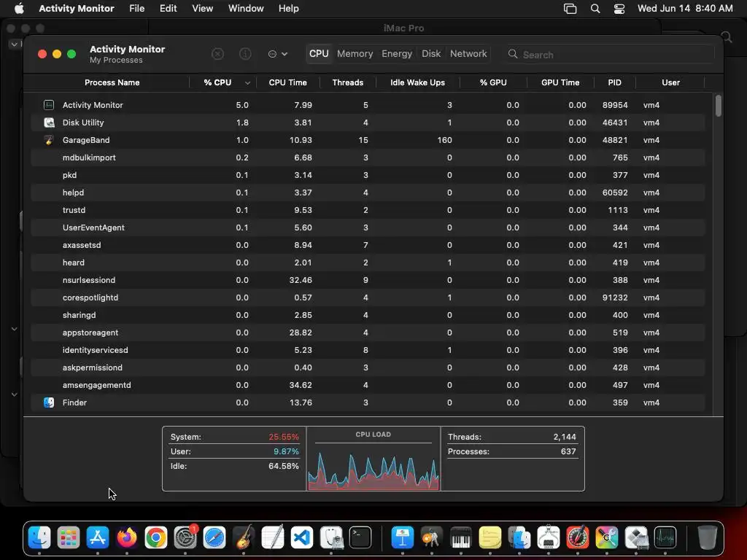Open the File menu
Viewport: 747px width, 560px height.
click(136, 9)
